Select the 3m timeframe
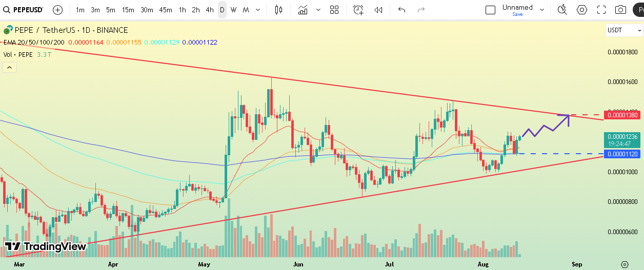This screenshot has width=644, height=270. coord(95,10)
